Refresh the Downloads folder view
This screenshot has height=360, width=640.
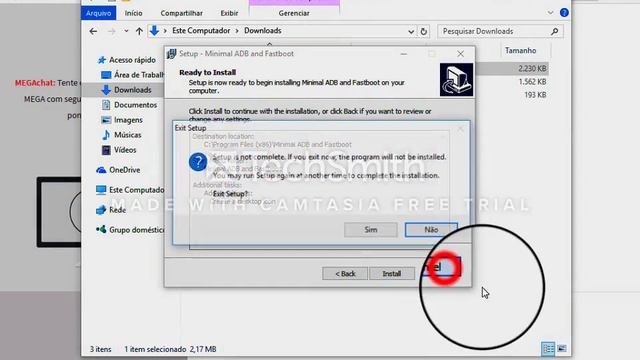[424, 31]
